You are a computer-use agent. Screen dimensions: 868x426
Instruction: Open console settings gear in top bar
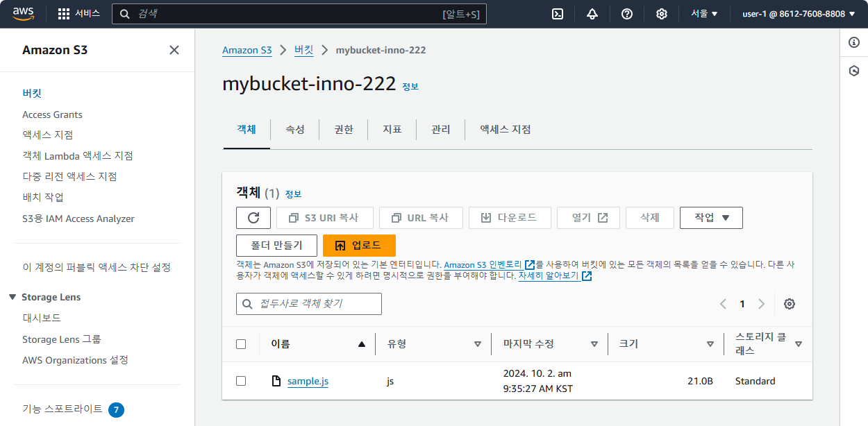pos(662,14)
